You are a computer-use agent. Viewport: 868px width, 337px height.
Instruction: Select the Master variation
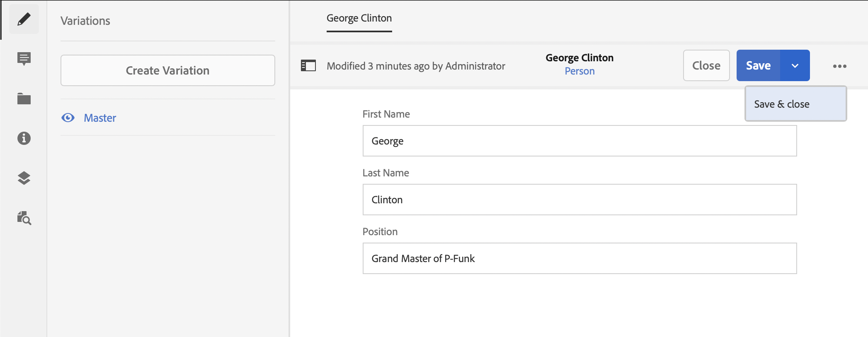pyautogui.click(x=100, y=118)
